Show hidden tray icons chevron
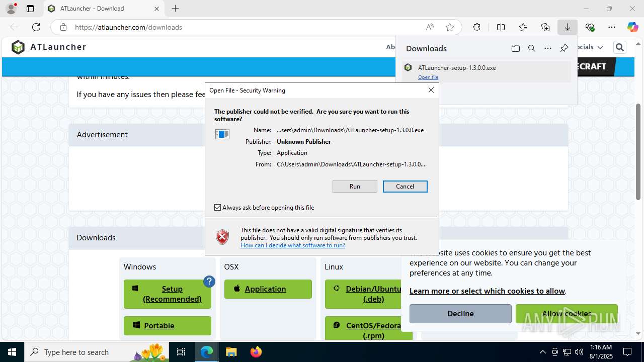The image size is (644, 362). (x=542, y=352)
